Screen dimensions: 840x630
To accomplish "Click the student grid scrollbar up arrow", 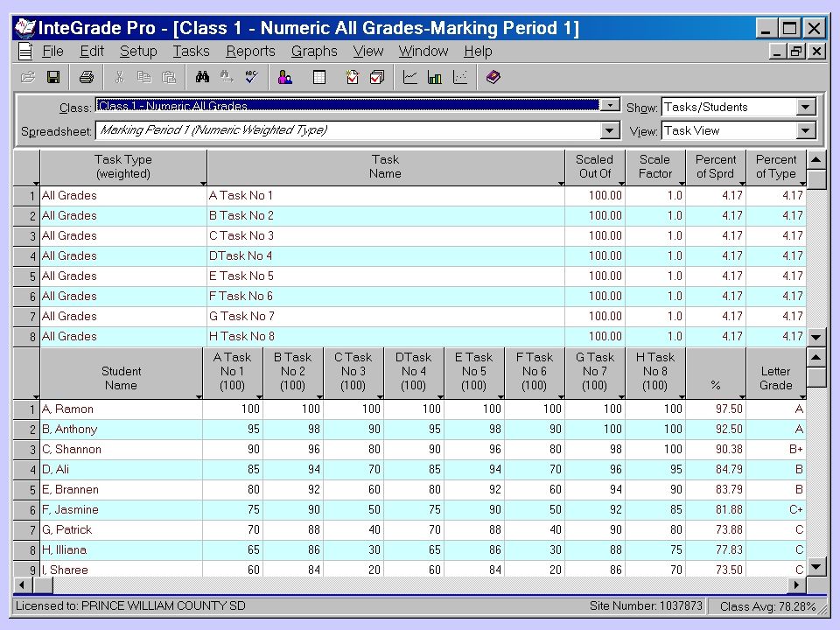I will pyautogui.click(x=815, y=357).
